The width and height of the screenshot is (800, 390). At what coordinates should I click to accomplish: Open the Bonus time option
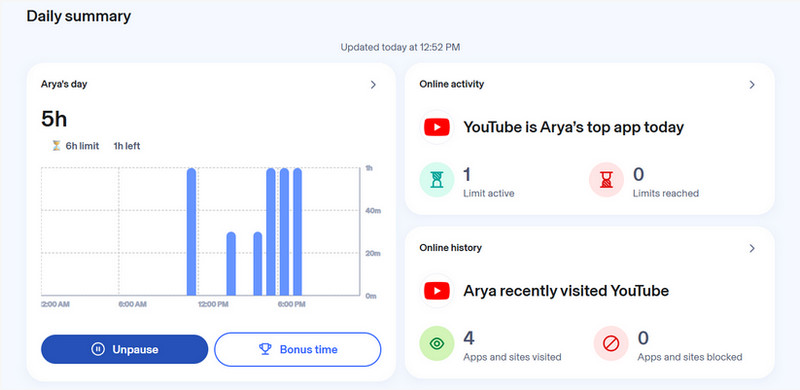click(x=297, y=349)
